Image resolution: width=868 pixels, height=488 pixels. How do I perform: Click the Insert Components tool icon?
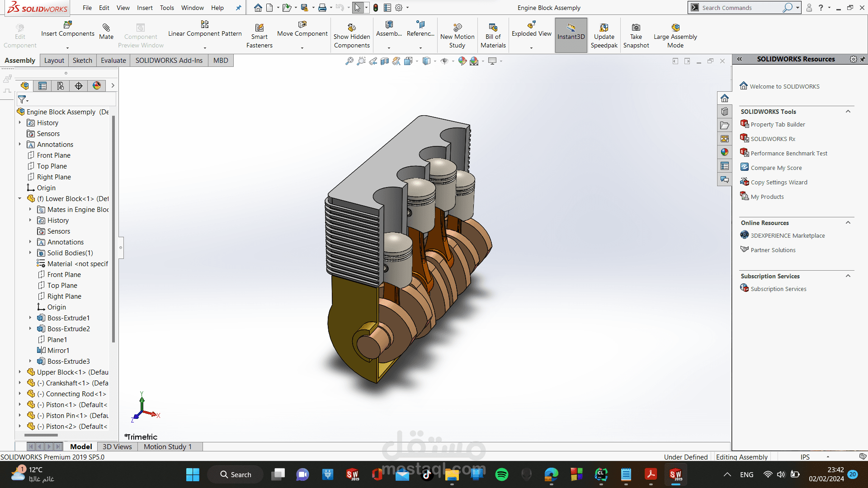click(x=68, y=24)
